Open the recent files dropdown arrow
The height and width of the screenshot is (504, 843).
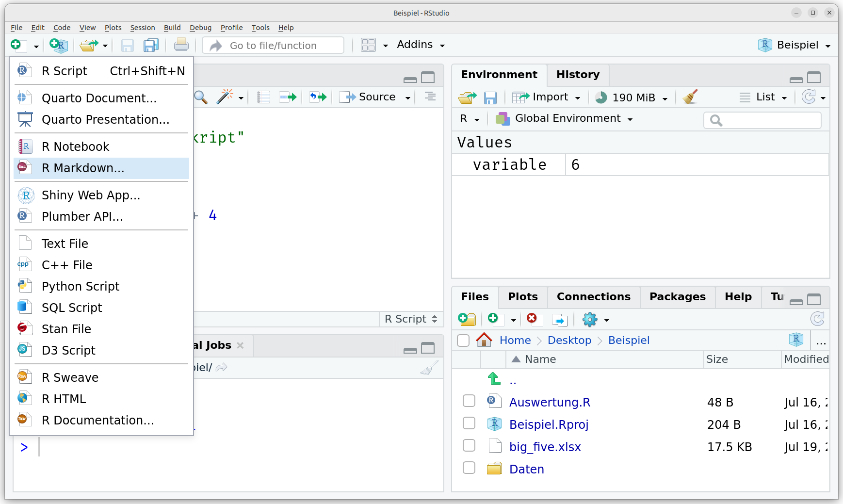(105, 46)
